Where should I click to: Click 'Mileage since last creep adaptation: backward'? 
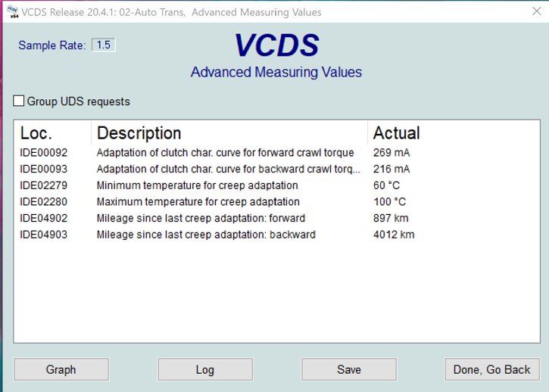click(x=206, y=235)
